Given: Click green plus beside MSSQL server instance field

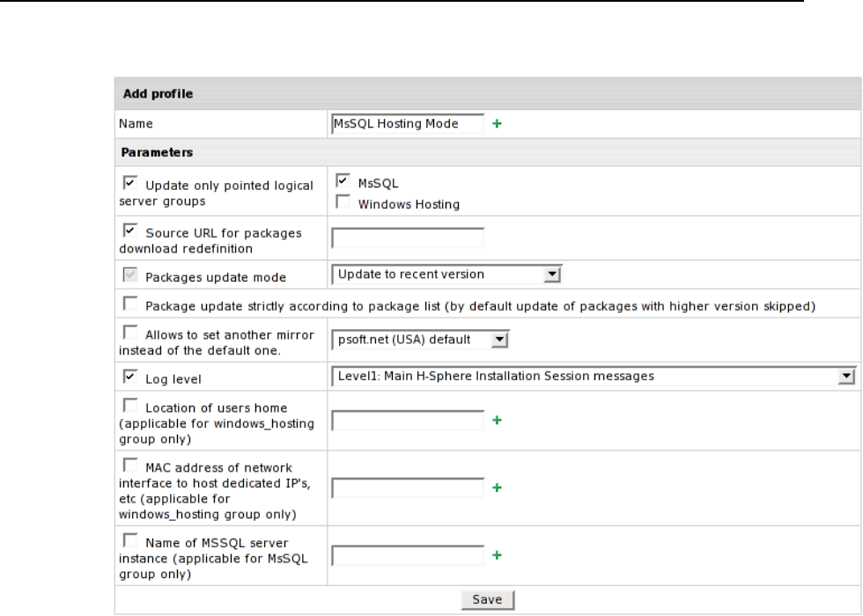Looking at the screenshot, I should (497, 555).
